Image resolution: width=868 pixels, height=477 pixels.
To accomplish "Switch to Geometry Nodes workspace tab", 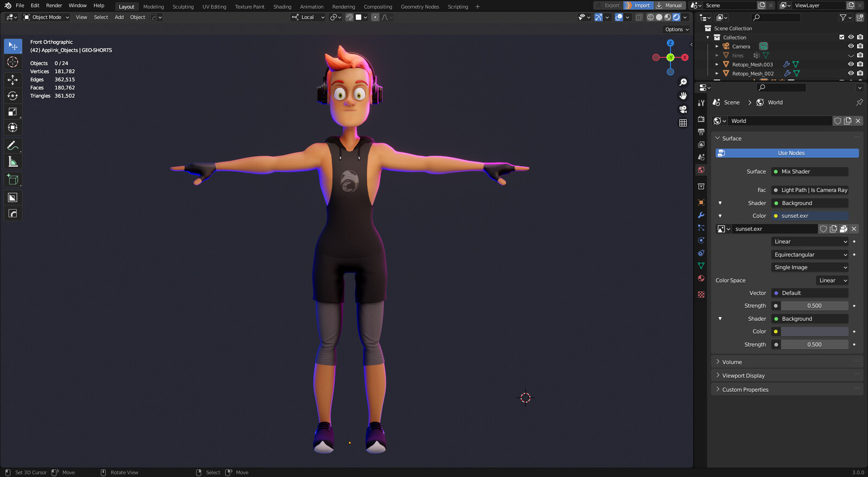I will (420, 7).
